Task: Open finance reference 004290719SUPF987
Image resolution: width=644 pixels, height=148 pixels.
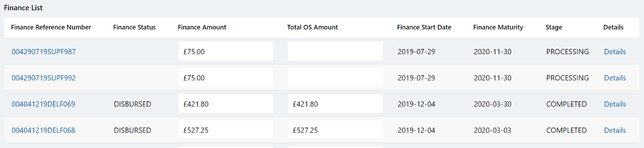Action: tap(44, 52)
